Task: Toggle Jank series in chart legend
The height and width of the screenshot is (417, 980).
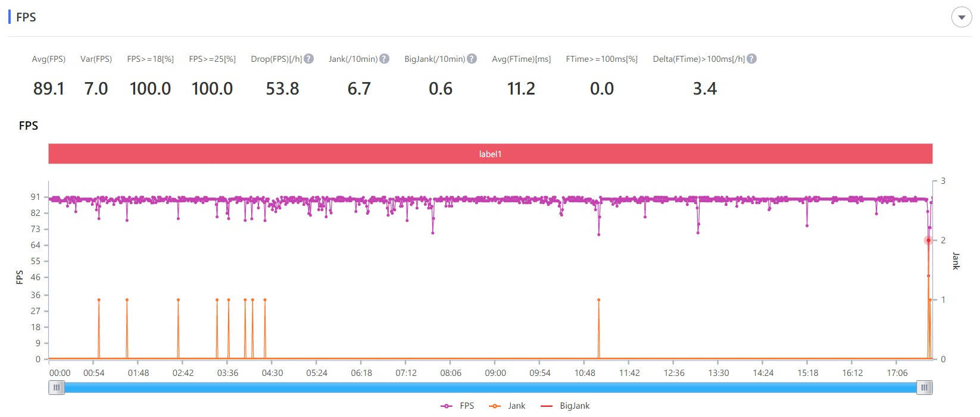Action: [x=507, y=406]
